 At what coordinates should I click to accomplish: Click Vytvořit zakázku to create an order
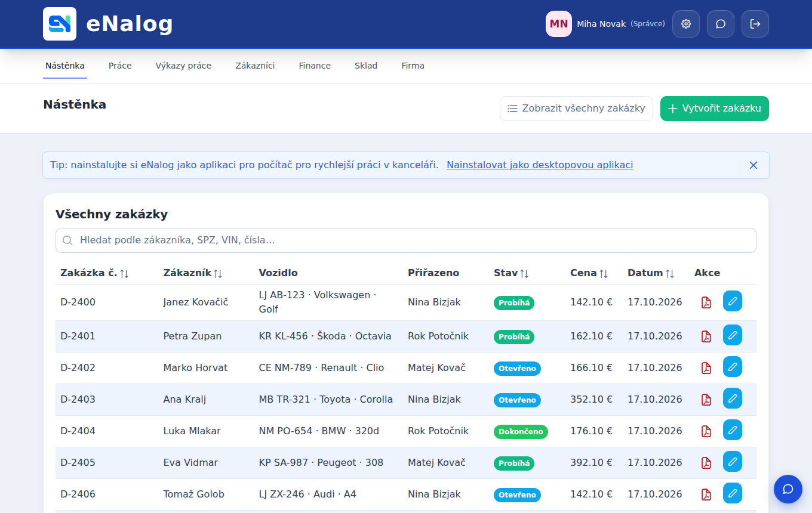click(715, 109)
